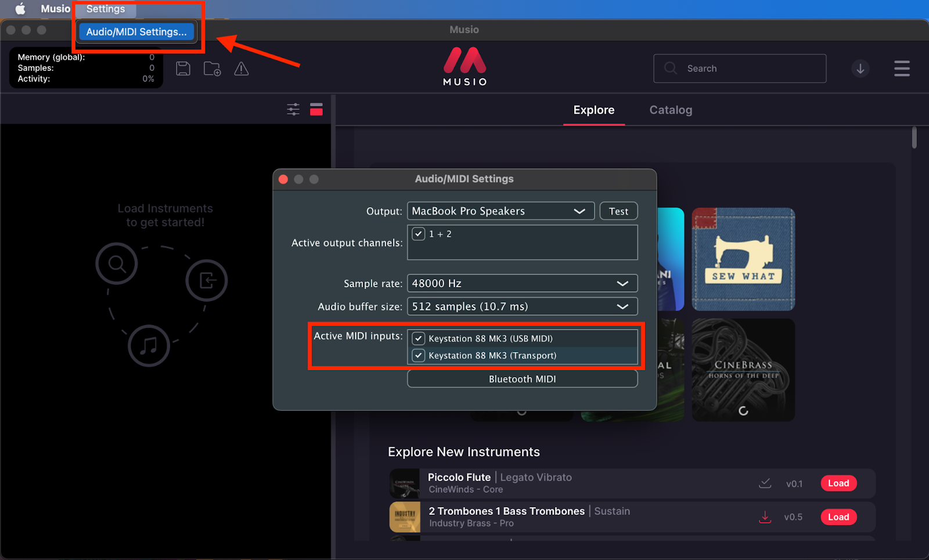Image resolution: width=929 pixels, height=560 pixels.
Task: Click the add folder icon
Action: pyautogui.click(x=212, y=68)
